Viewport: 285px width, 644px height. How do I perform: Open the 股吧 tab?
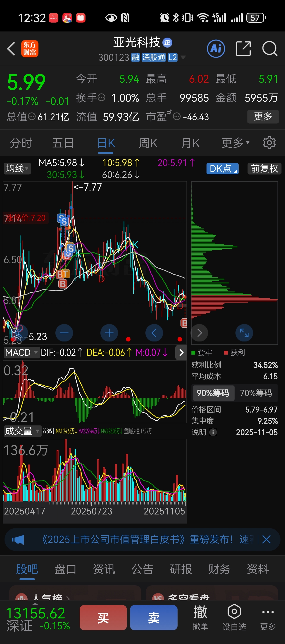point(27,569)
